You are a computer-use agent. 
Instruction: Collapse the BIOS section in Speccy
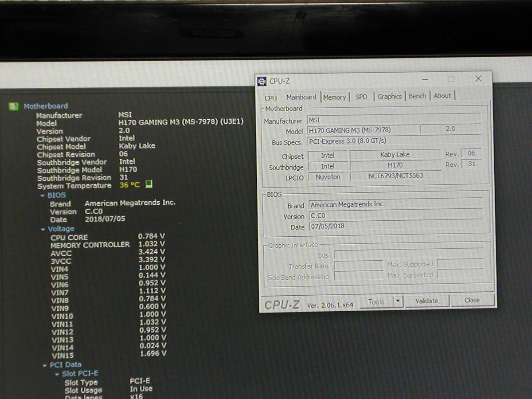tap(42, 195)
